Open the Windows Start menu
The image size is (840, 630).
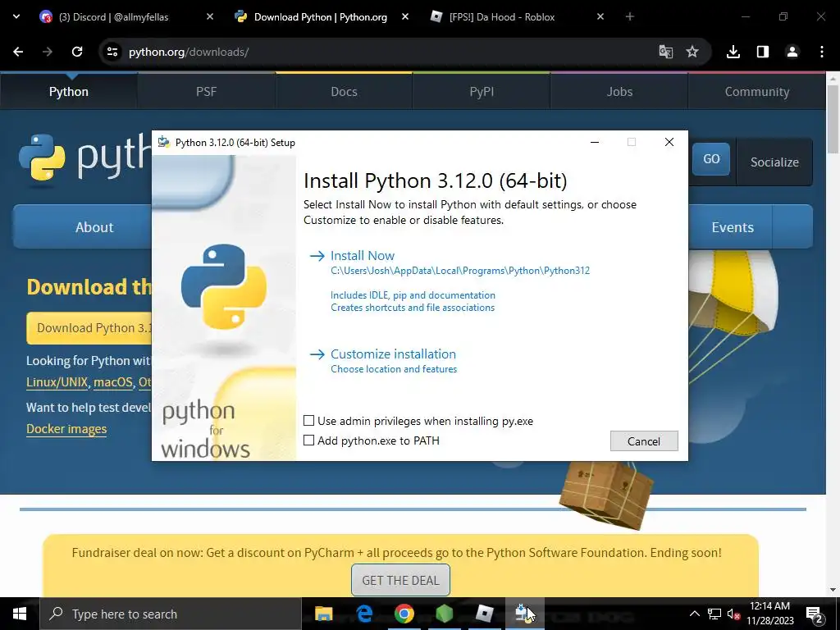click(20, 614)
